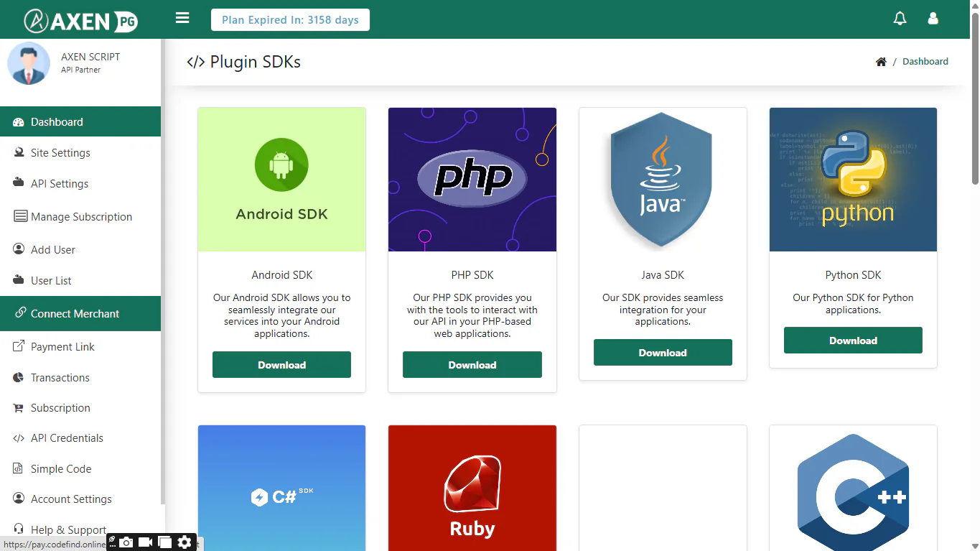The width and height of the screenshot is (980, 551).
Task: Go to API Settings in the sidebar
Action: point(80,183)
